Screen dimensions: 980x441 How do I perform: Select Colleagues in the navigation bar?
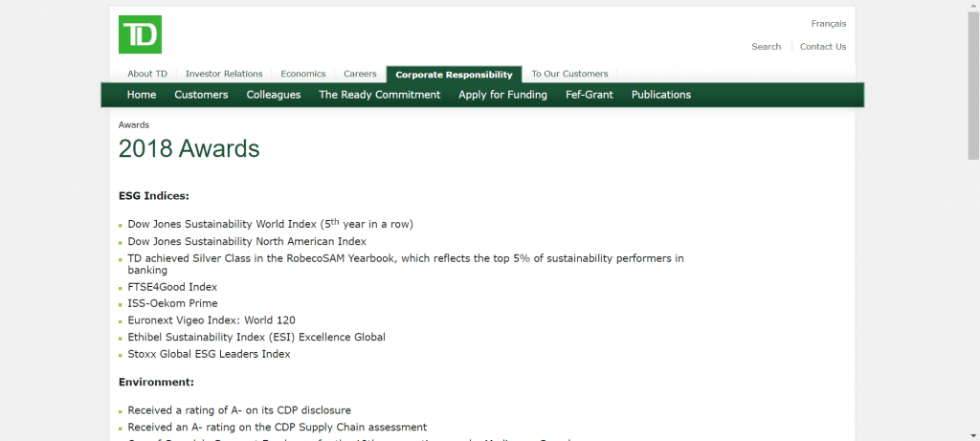(274, 95)
